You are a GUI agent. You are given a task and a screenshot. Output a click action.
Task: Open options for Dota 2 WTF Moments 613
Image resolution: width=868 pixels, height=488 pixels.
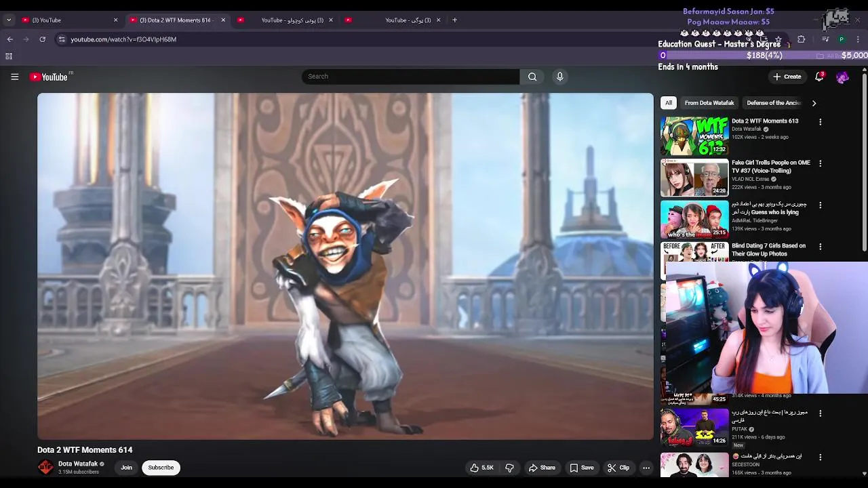pyautogui.click(x=820, y=122)
